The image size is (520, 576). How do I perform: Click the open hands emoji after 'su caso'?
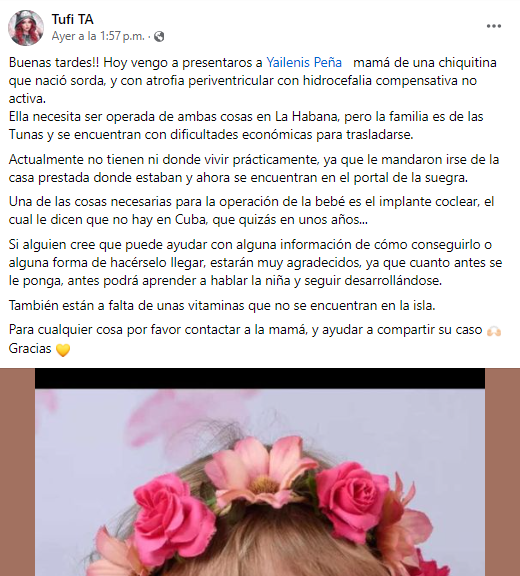pyautogui.click(x=493, y=331)
